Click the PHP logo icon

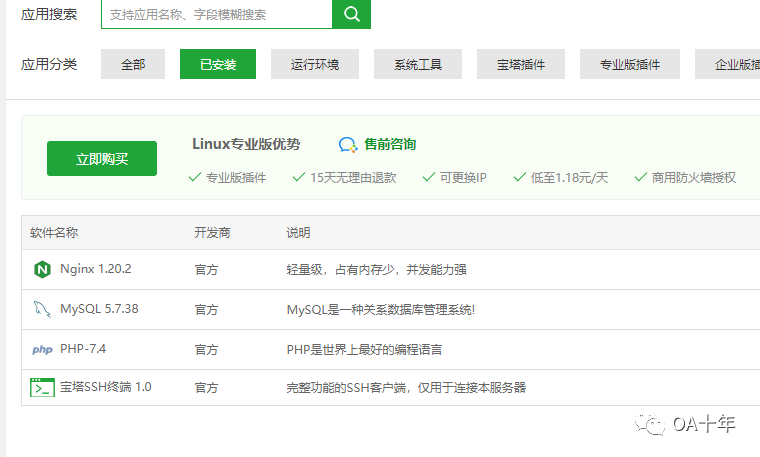pos(42,349)
